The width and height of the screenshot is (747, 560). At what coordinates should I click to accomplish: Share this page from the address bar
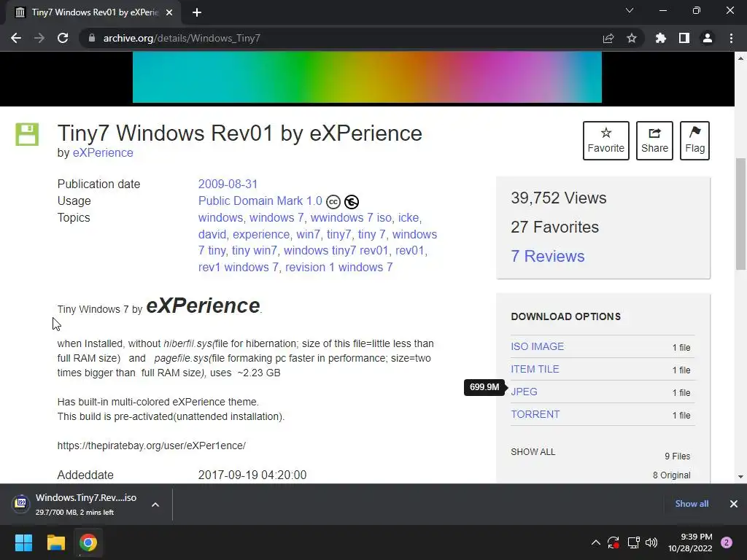click(x=608, y=38)
